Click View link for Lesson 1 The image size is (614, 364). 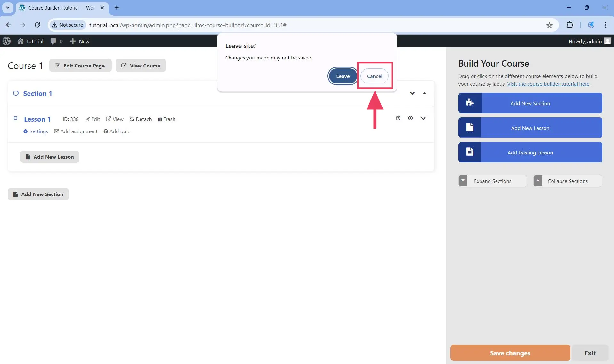[x=115, y=119]
